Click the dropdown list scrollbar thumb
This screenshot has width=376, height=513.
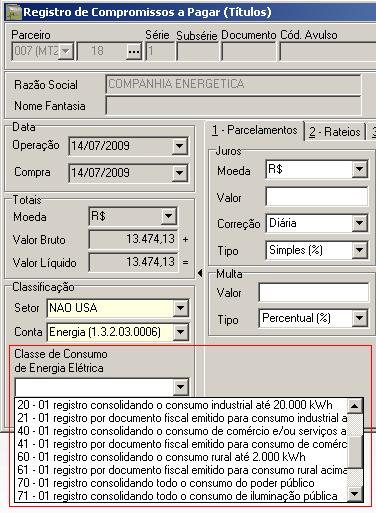click(x=355, y=451)
